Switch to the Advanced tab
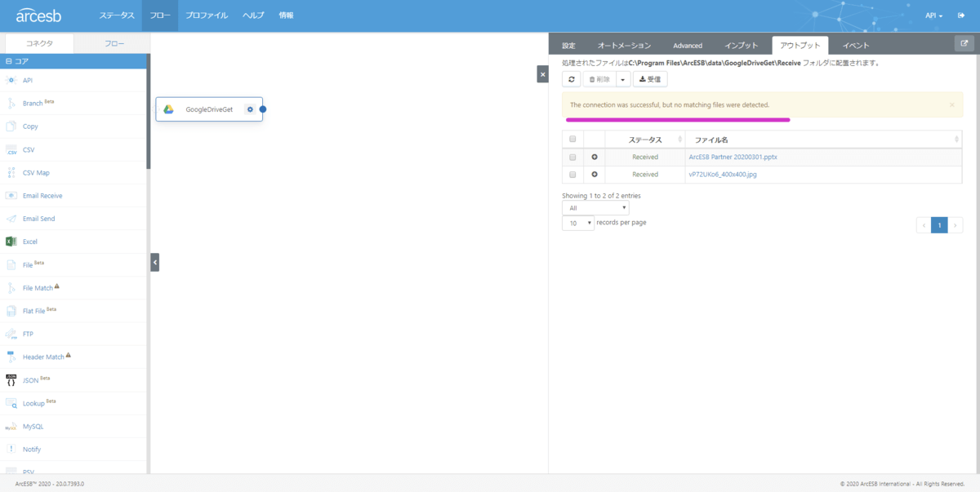The image size is (980, 492). point(688,46)
